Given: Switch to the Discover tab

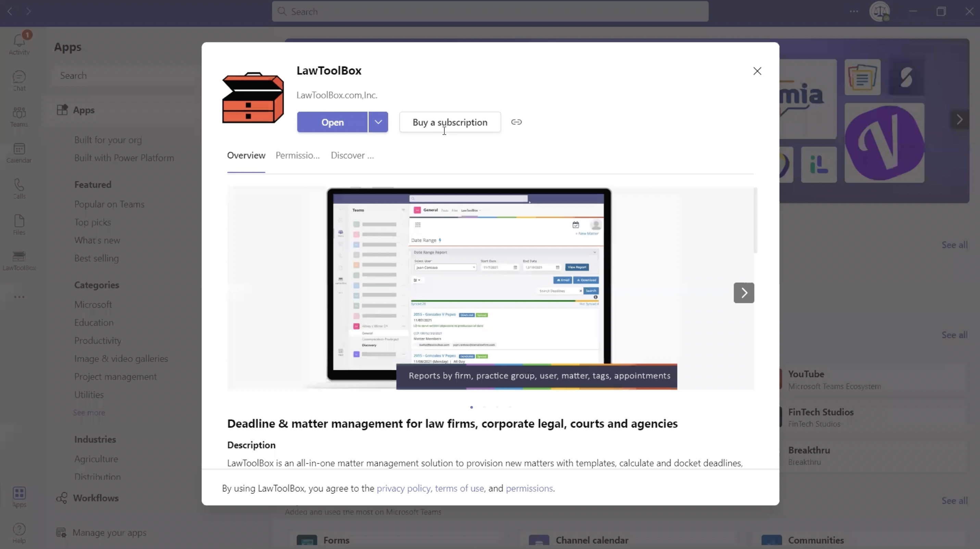Looking at the screenshot, I should tap(352, 155).
